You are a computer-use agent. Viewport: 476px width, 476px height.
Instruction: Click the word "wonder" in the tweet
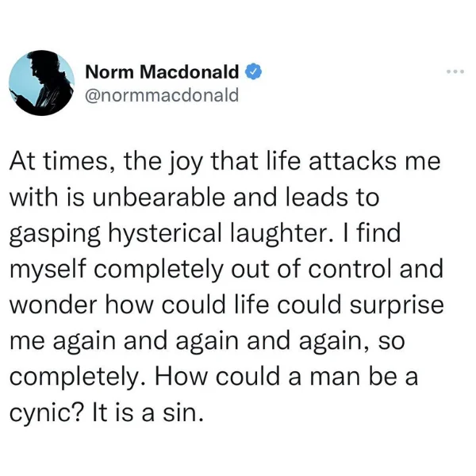(x=53, y=305)
